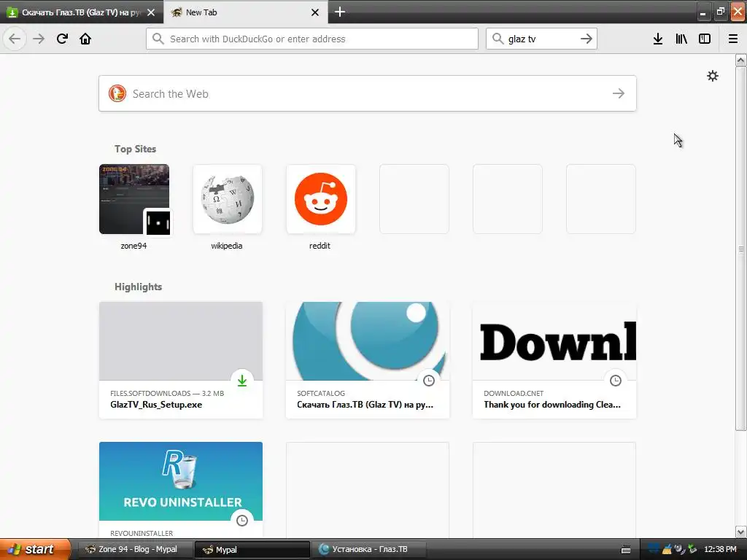Click green download icon on GlazTV card
The image size is (747, 560).
coord(242,381)
